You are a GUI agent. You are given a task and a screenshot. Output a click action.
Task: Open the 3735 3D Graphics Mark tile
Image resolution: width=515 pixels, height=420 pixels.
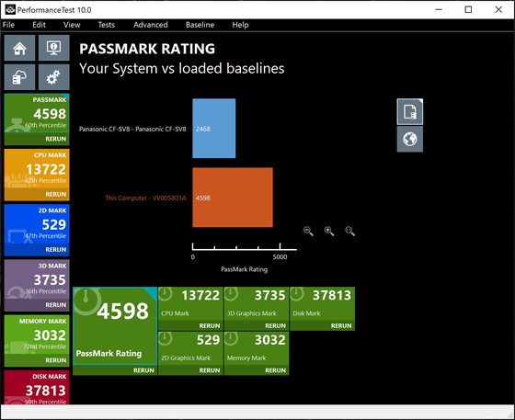tap(257, 303)
